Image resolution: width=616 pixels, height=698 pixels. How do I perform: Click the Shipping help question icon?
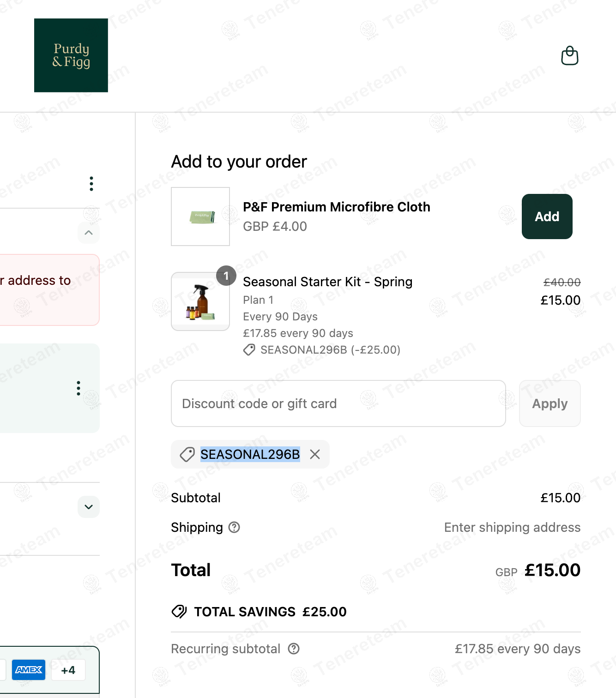[235, 527]
